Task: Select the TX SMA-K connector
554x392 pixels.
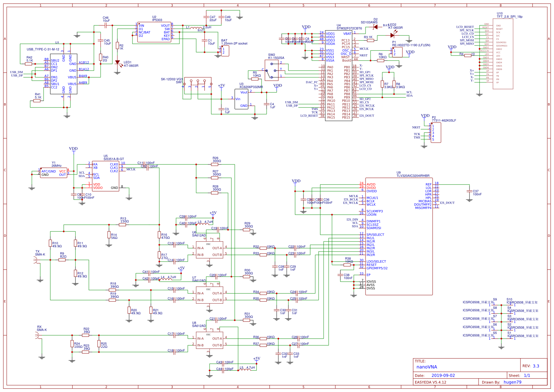Action: [x=36, y=260]
